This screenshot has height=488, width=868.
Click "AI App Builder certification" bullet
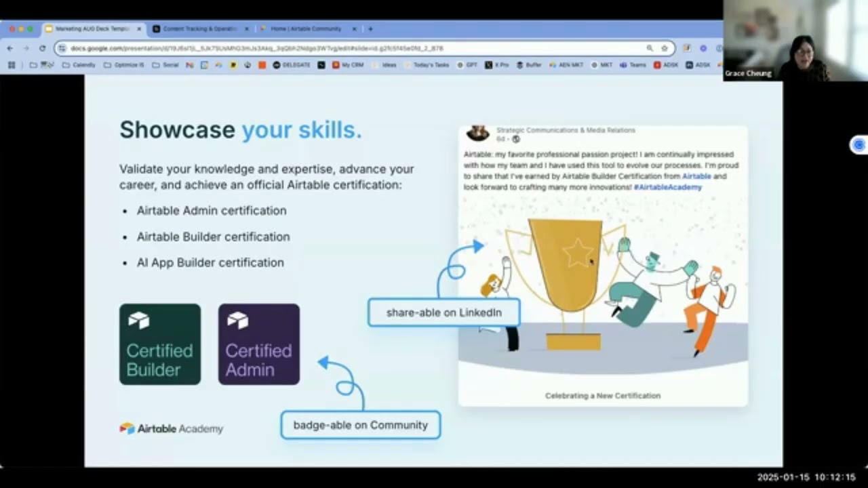pos(210,262)
